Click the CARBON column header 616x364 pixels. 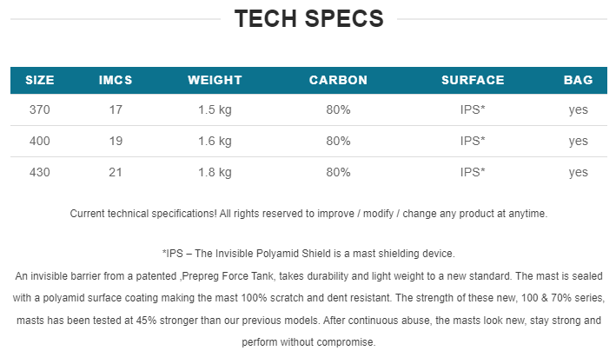(338, 80)
